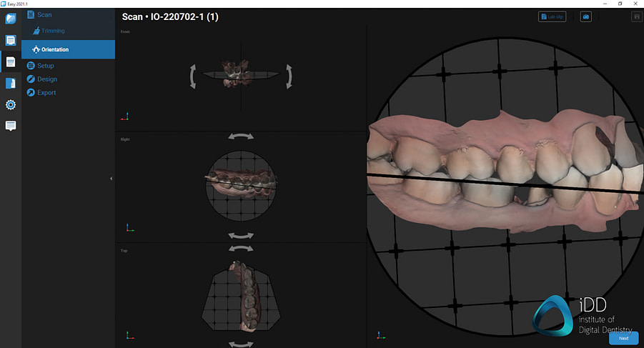Click the rotation arrow below Right view
The height and width of the screenshot is (348, 644).
pyautogui.click(x=241, y=235)
